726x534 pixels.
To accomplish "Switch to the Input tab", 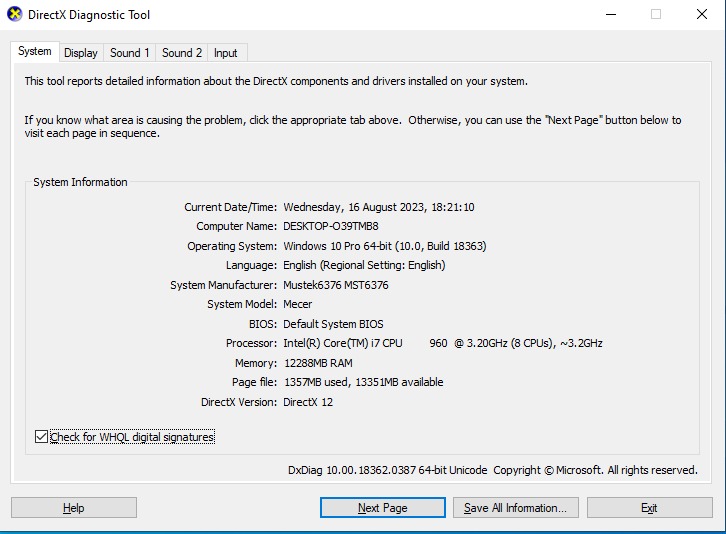I will (x=226, y=53).
